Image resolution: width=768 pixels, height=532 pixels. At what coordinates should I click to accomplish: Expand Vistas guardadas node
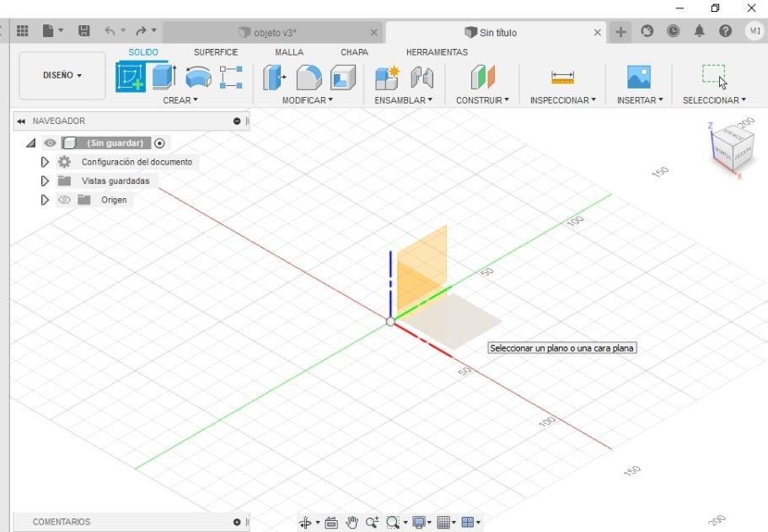click(x=45, y=181)
